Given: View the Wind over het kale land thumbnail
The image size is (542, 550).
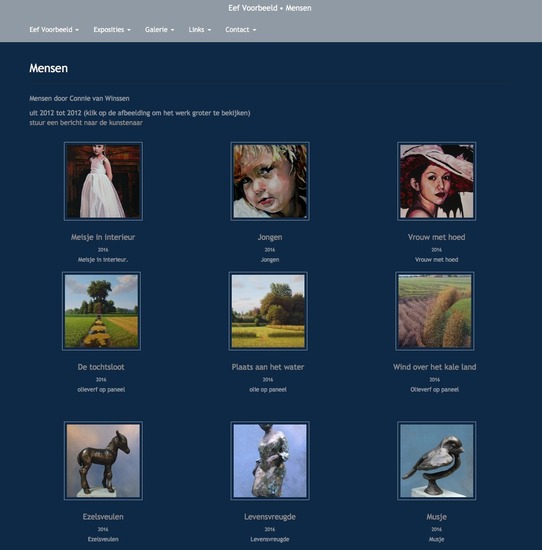Looking at the screenshot, I should (435, 311).
